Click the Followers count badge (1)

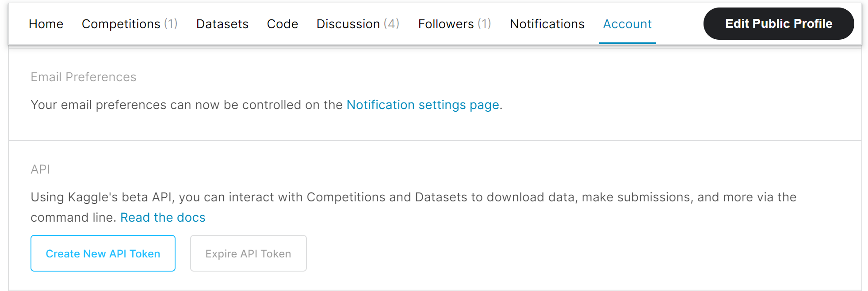484,24
